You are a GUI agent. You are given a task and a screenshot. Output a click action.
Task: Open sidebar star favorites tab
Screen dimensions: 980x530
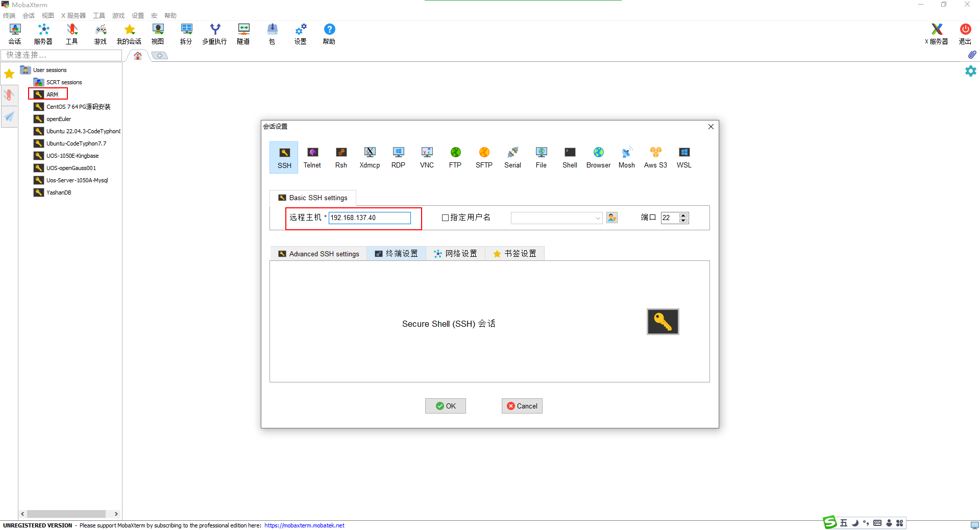point(9,74)
